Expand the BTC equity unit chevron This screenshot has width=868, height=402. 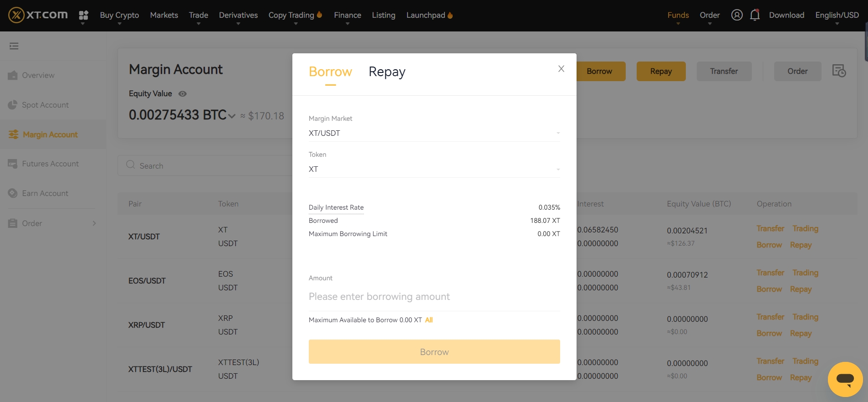[x=232, y=116]
